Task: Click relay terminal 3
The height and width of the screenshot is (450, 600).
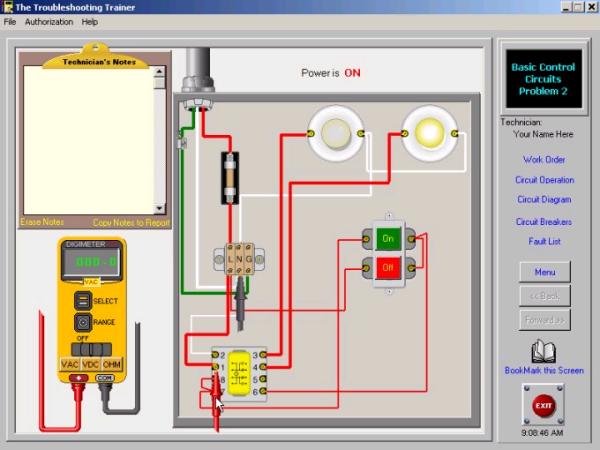Action: 263,355
